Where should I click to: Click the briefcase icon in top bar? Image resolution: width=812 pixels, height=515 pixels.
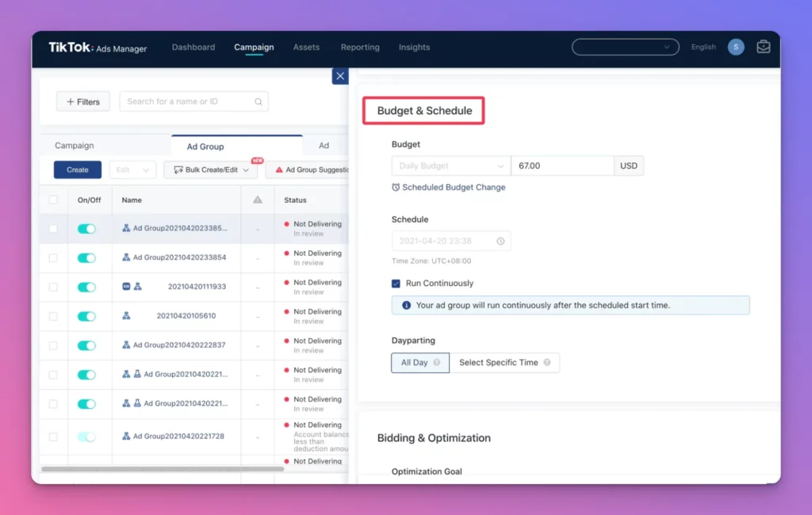coord(763,47)
